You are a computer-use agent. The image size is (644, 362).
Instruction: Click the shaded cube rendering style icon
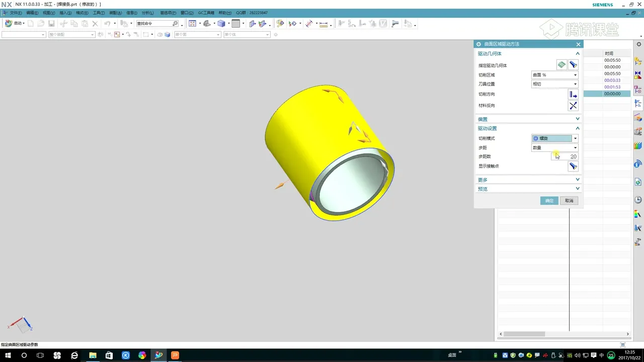pos(221,24)
